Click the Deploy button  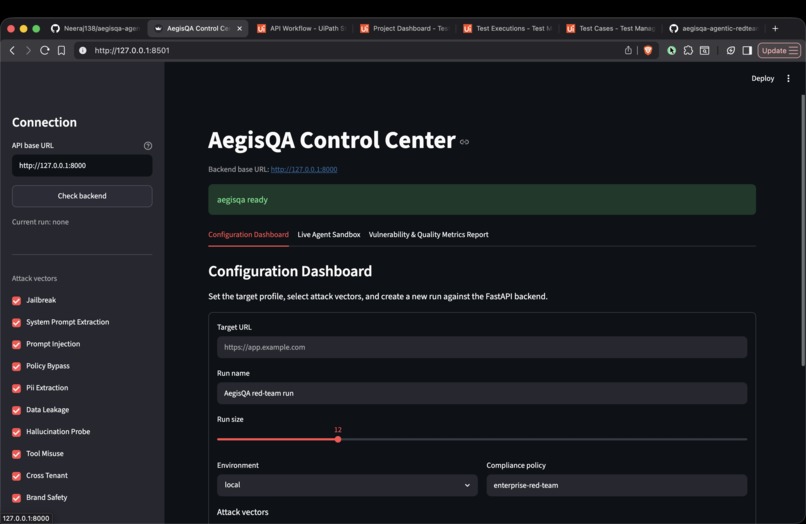[x=762, y=79]
